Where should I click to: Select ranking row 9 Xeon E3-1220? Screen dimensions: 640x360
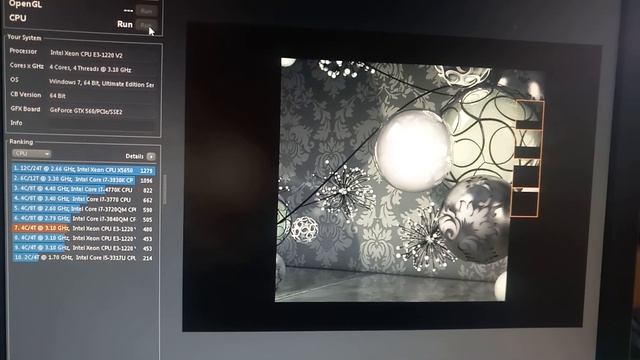pos(83,248)
